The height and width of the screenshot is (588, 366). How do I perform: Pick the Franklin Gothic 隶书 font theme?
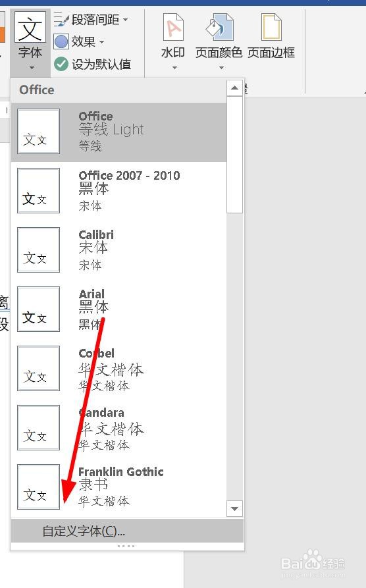click(119, 487)
